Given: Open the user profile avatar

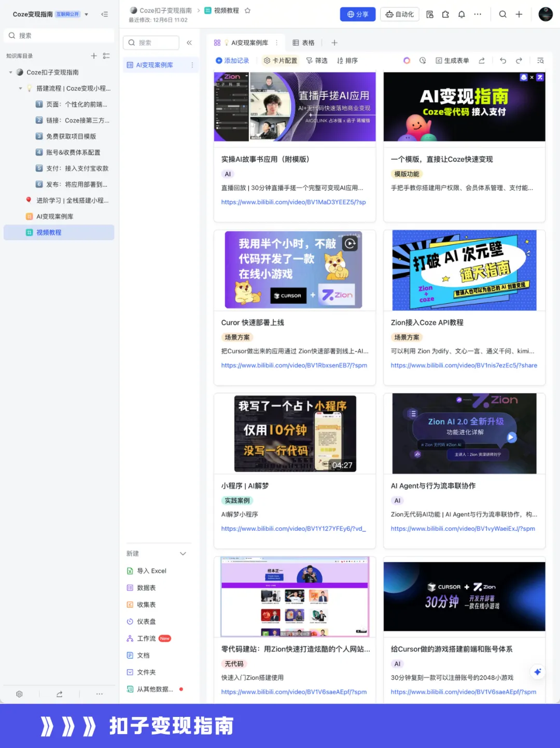Looking at the screenshot, I should tap(545, 15).
